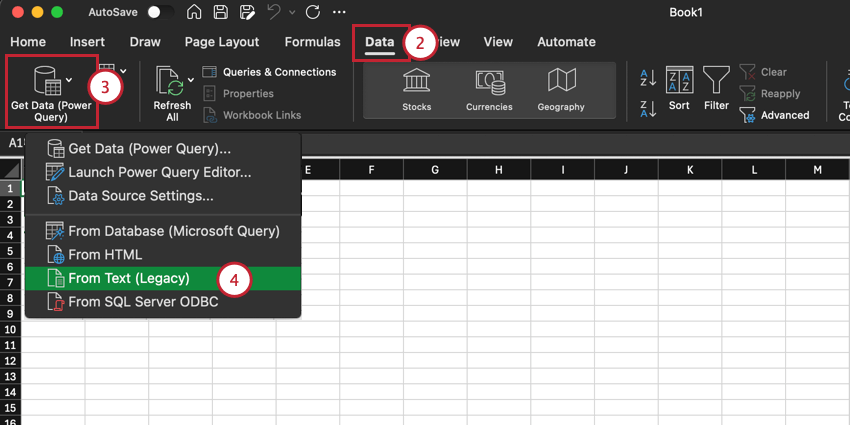
Task: Open the Page Layout tab
Action: click(x=221, y=42)
